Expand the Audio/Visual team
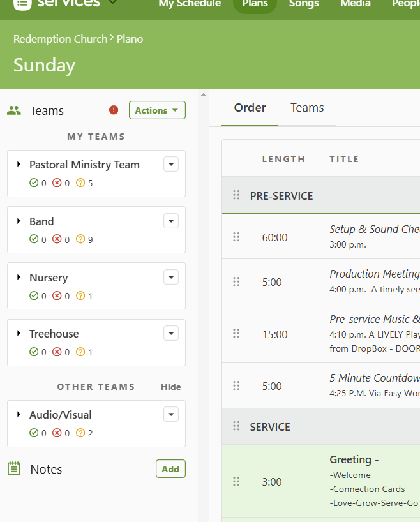 click(19, 415)
